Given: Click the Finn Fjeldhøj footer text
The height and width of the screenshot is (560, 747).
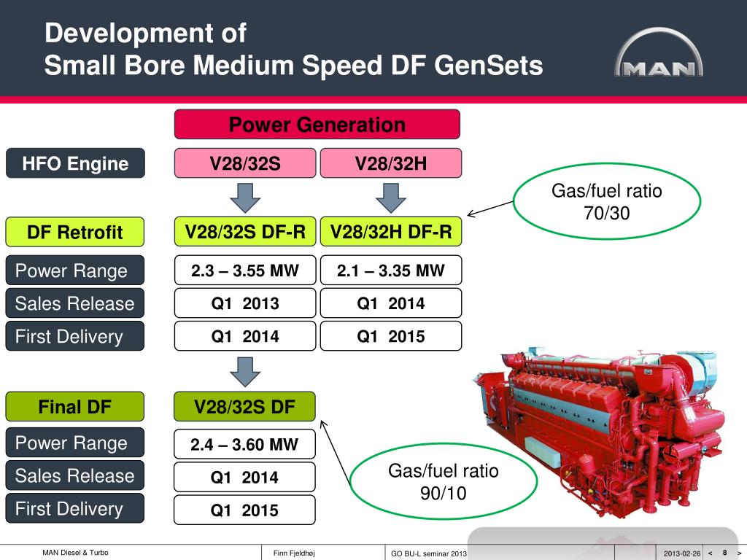Looking at the screenshot, I should tap(294, 553).
